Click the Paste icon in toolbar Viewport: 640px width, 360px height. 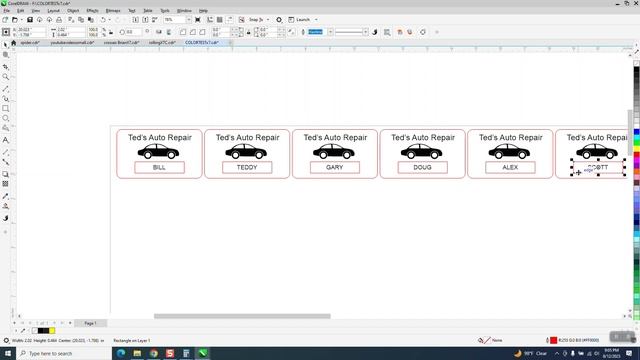point(91,20)
